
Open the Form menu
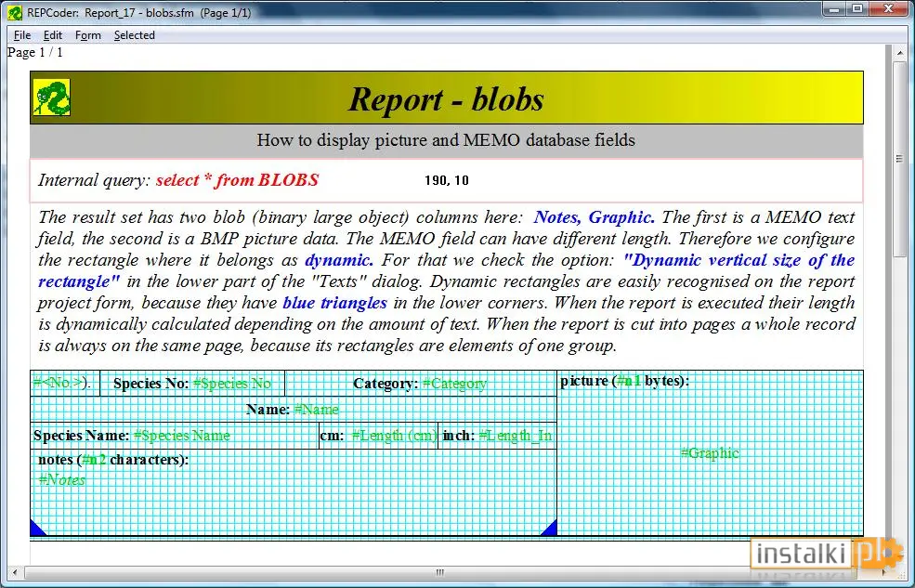[x=88, y=35]
